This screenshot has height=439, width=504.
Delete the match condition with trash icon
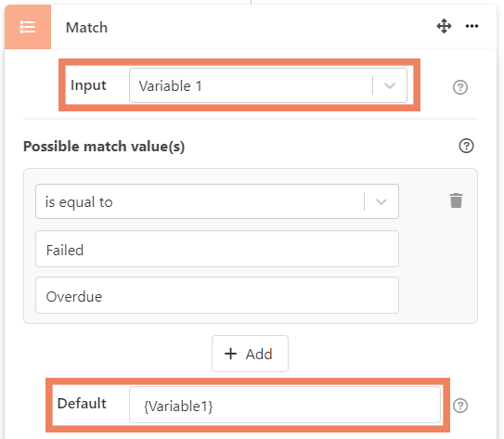(x=456, y=200)
